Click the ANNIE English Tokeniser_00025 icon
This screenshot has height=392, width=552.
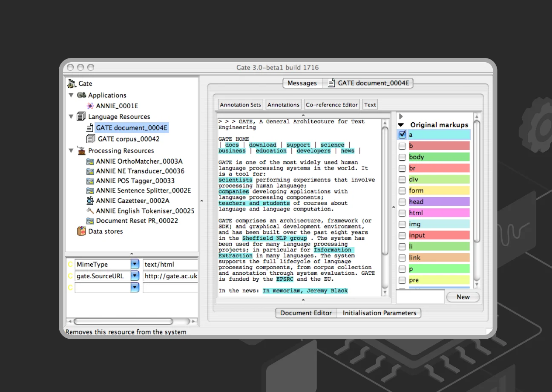coord(90,210)
